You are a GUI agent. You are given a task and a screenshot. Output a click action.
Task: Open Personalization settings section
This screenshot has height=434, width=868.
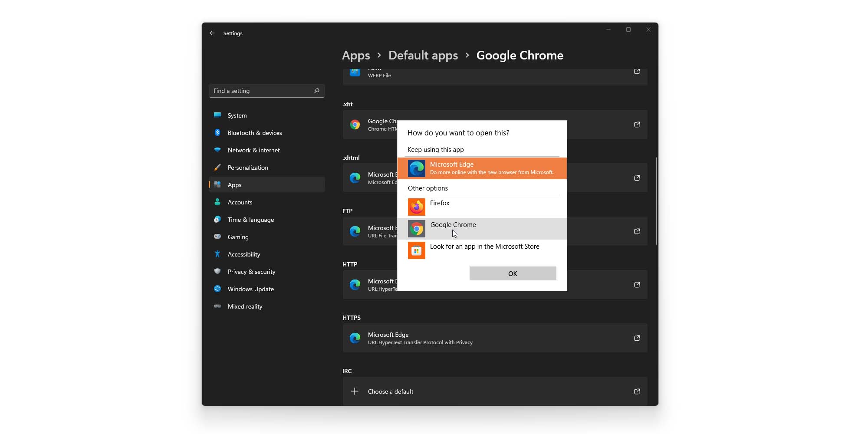point(248,168)
